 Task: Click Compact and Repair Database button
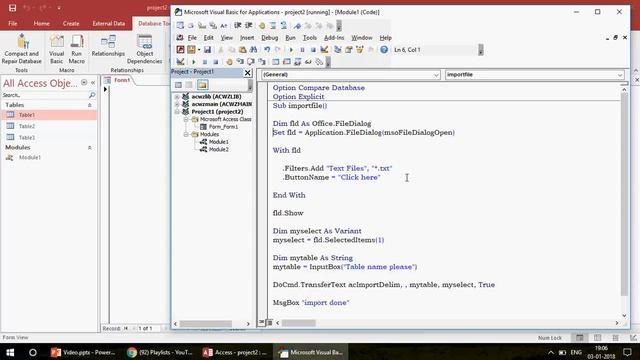tap(22, 49)
